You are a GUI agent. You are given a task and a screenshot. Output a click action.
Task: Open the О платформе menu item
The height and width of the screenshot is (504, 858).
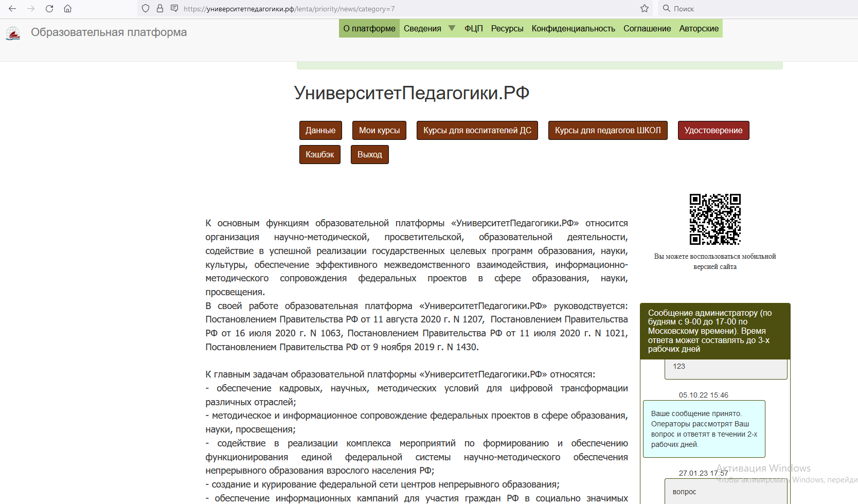click(369, 28)
